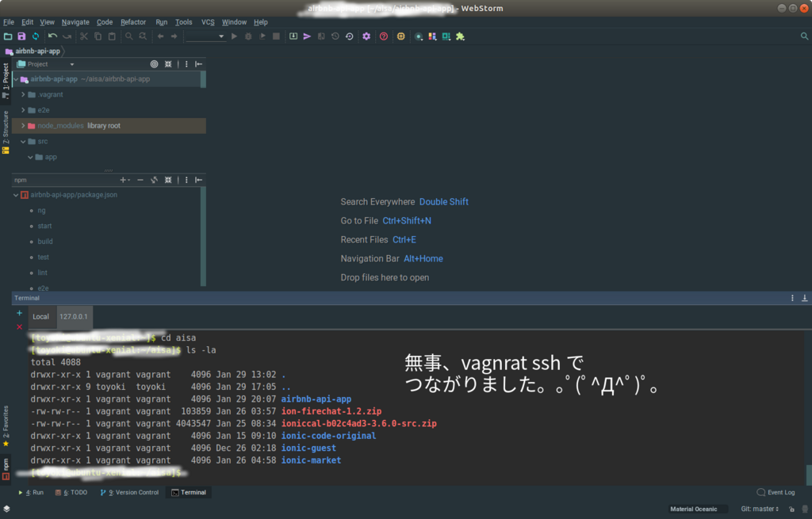
Task: Collapse the airbnb-api-app/package.json npm node
Action: coord(16,195)
